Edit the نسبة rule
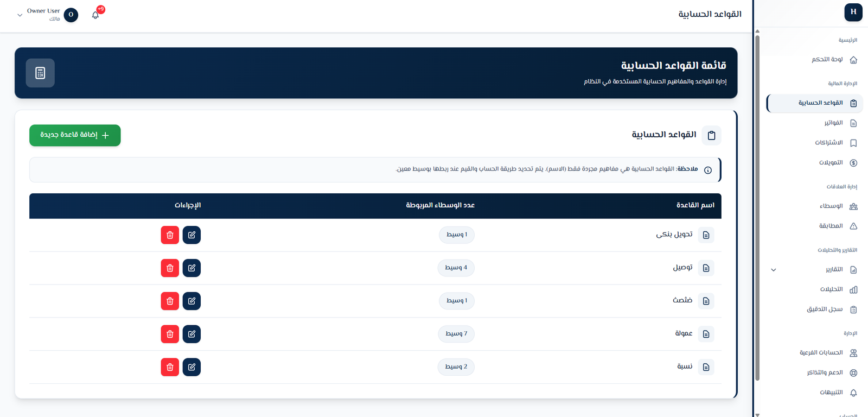 click(192, 367)
